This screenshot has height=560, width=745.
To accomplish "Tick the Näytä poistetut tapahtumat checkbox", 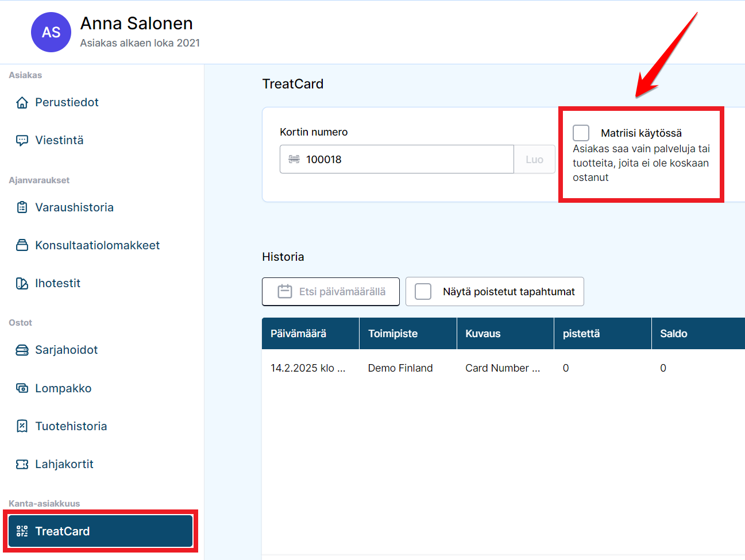I will pyautogui.click(x=423, y=291).
